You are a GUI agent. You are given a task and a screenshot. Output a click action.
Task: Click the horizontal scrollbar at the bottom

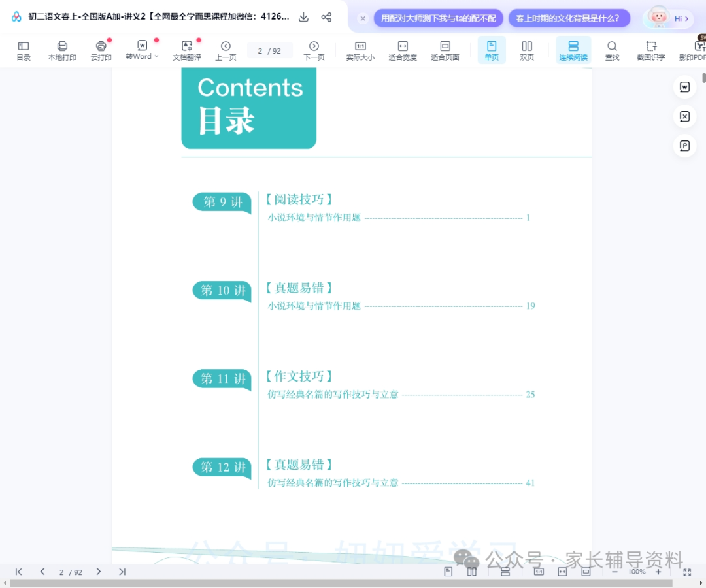[x=341, y=583]
